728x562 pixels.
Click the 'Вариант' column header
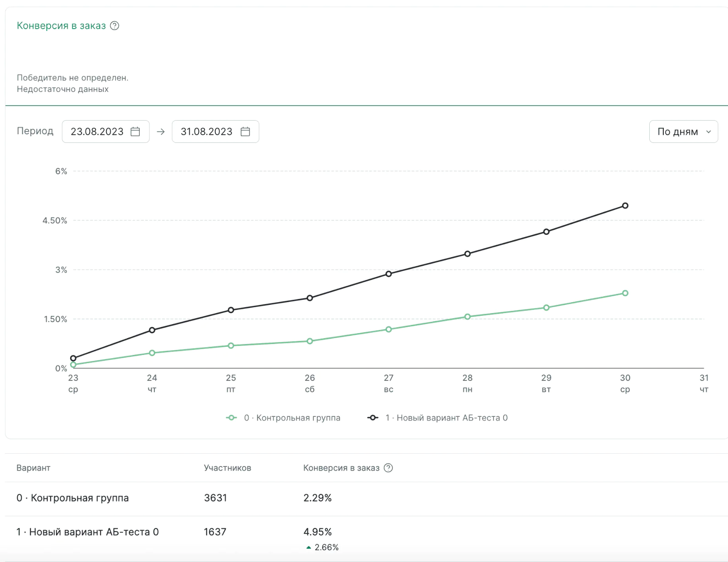coord(33,468)
